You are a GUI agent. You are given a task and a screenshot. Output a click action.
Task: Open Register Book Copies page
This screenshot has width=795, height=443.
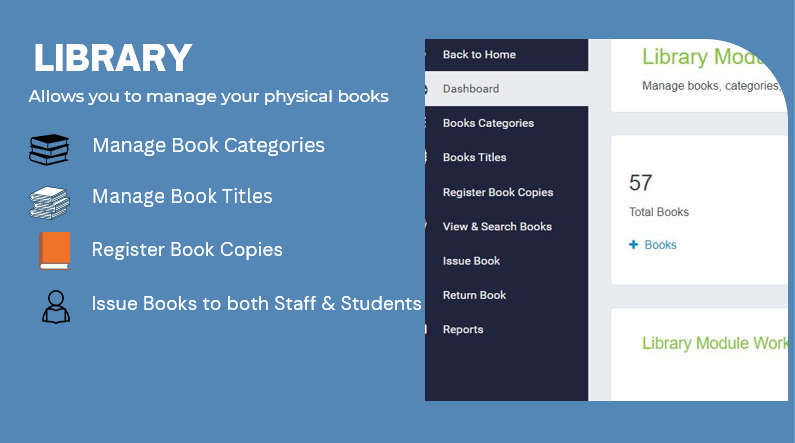click(x=507, y=192)
